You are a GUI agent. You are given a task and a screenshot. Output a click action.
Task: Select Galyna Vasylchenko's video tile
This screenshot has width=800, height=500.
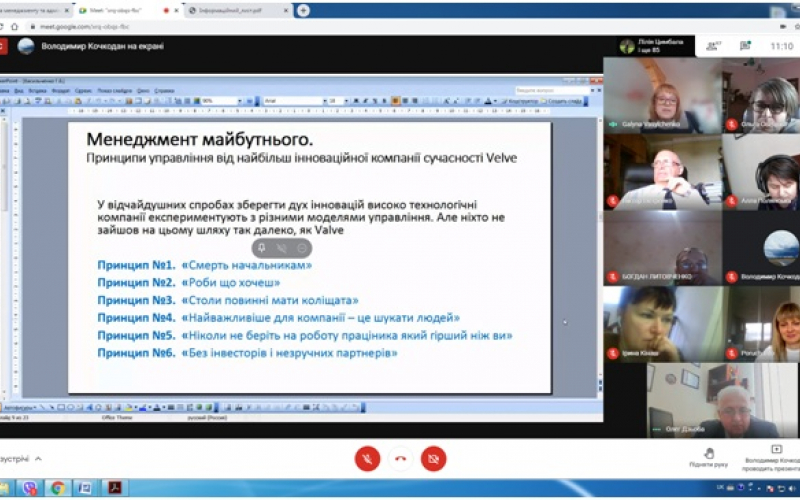663,95
